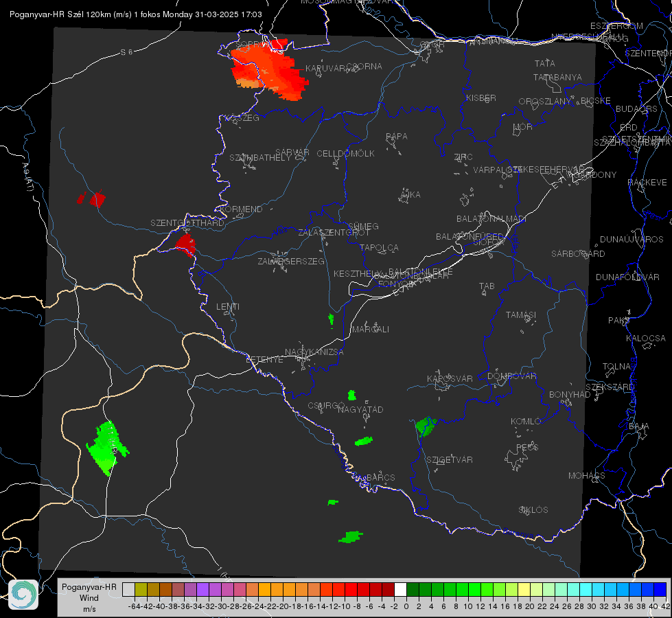Click the RÁCKEVE city label
The image size is (672, 618).
tap(647, 183)
